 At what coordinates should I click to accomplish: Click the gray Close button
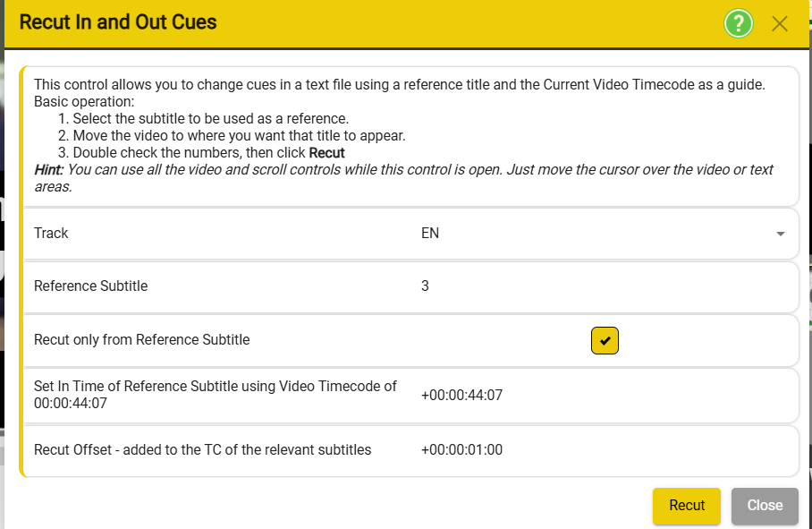coord(765,505)
